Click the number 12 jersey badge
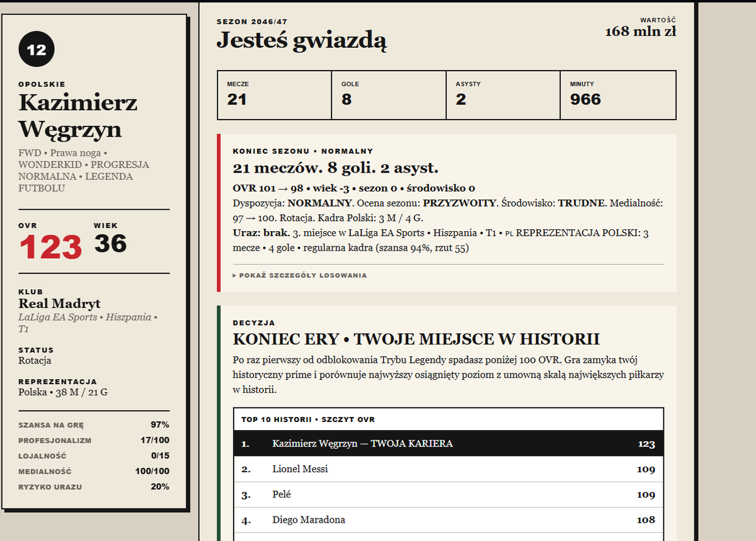This screenshot has height=541, width=756. pyautogui.click(x=37, y=49)
